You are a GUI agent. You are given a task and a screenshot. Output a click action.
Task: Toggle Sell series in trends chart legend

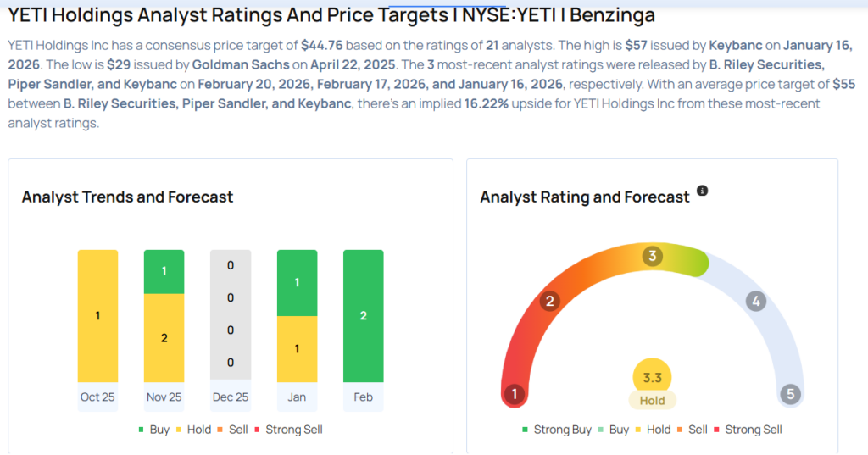[232, 430]
